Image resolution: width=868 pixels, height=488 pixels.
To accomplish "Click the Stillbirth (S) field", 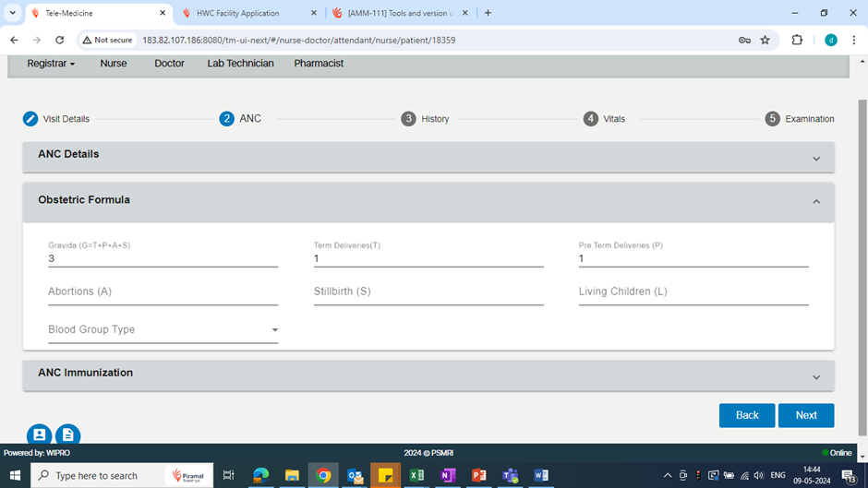I will (x=428, y=292).
